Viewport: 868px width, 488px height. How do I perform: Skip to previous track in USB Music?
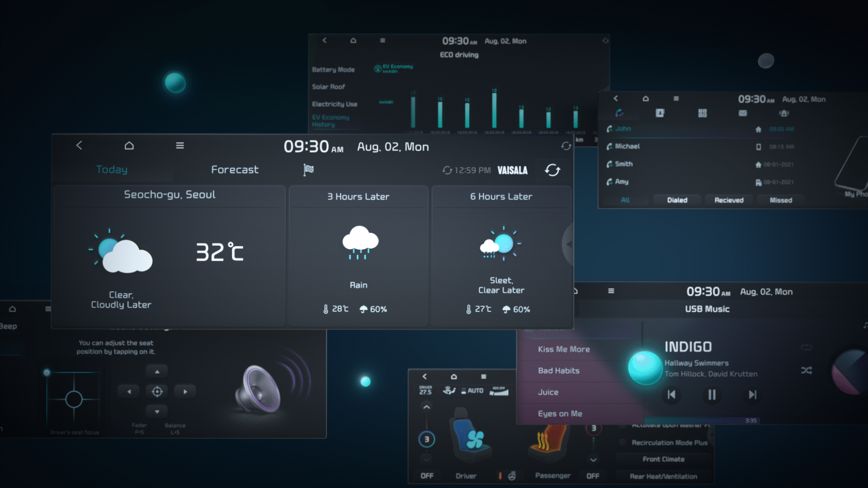671,394
